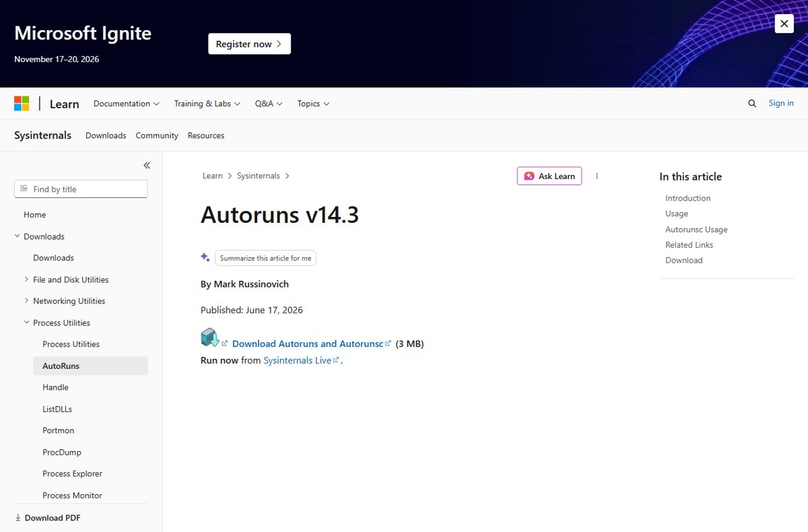Focus the Find by title field
This screenshot has height=532, width=808.
pyautogui.click(x=81, y=189)
